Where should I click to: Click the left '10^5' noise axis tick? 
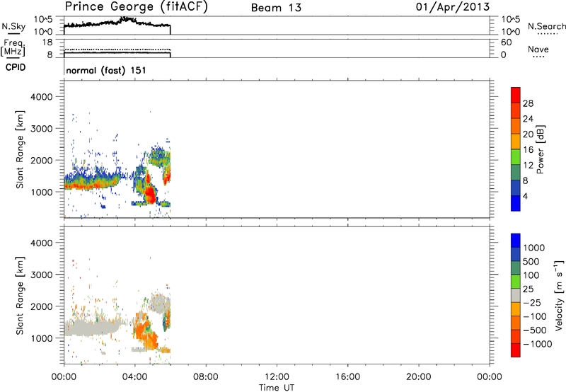tap(43, 20)
